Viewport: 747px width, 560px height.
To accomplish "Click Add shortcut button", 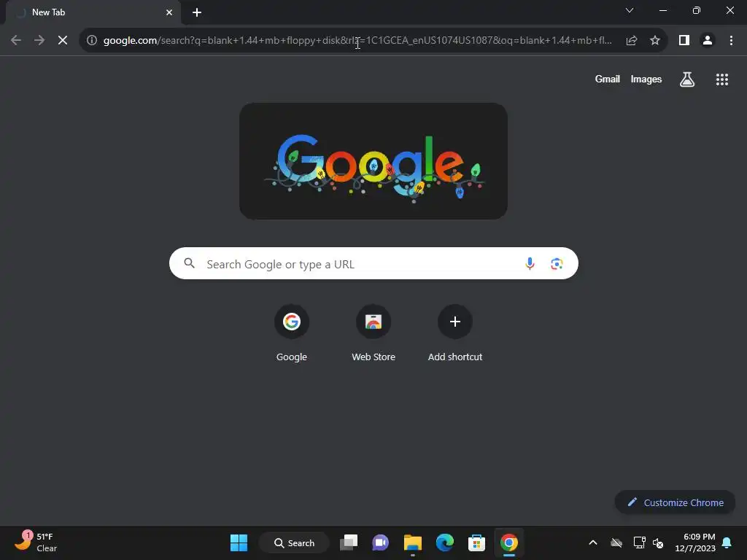I will pos(455,334).
